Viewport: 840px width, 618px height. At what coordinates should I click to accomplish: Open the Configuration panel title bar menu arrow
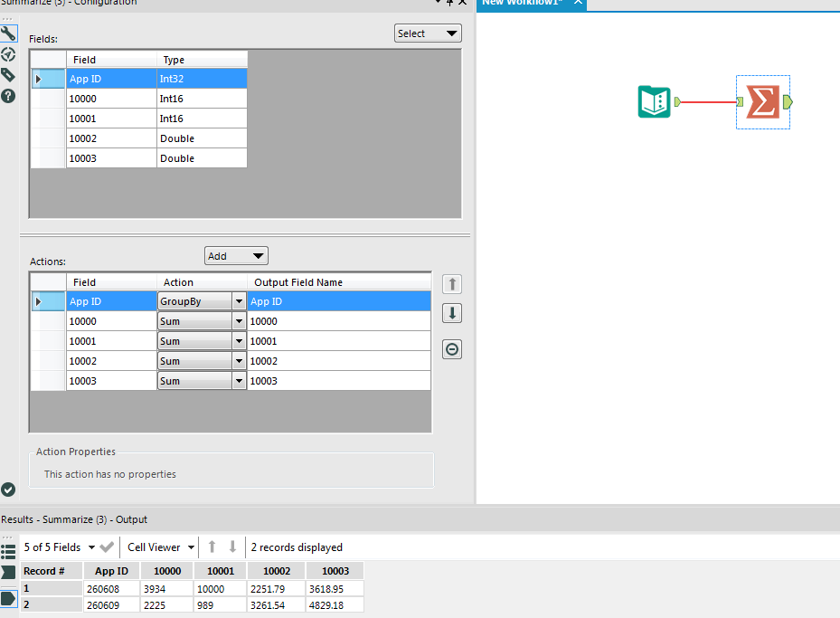pyautogui.click(x=436, y=4)
